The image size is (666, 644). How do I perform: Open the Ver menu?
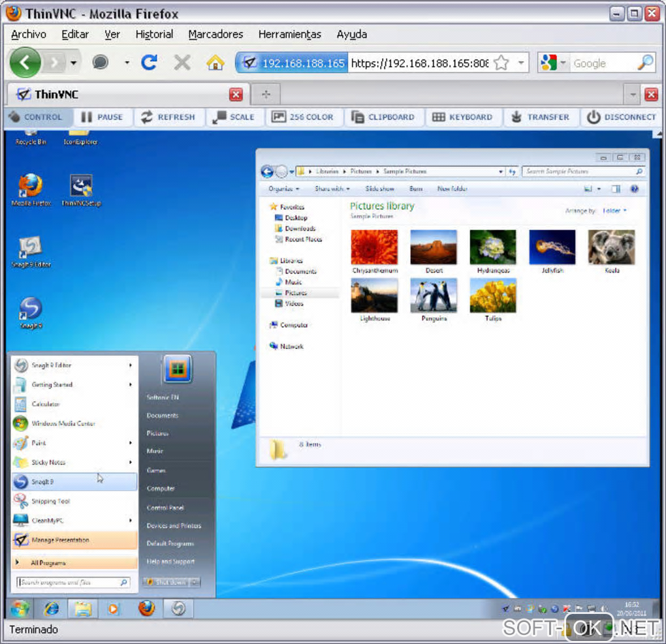(112, 35)
